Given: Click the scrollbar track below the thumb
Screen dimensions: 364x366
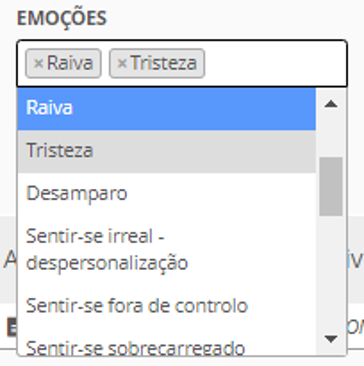Looking at the screenshot, I should coord(331,271).
